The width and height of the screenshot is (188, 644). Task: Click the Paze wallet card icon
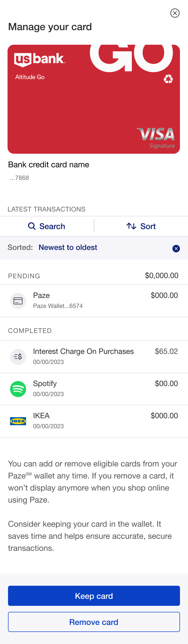18,301
